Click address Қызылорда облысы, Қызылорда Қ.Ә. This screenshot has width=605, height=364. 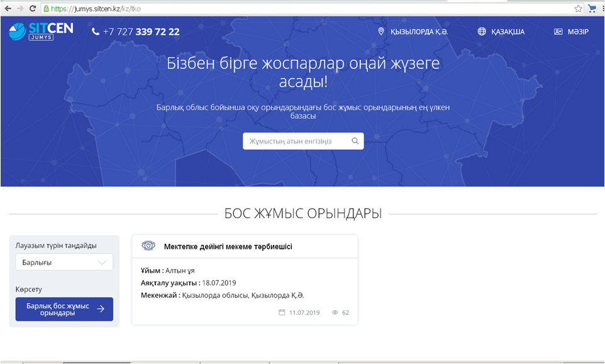click(243, 295)
